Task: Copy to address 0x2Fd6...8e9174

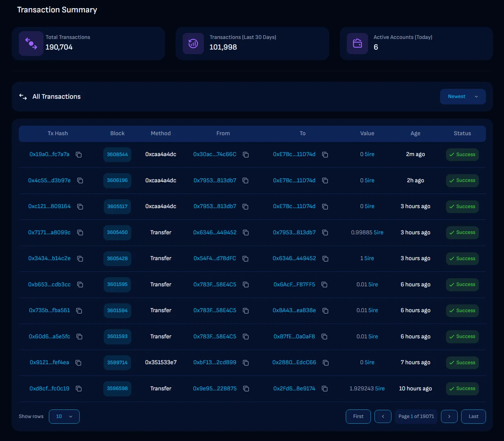Action: (325, 389)
